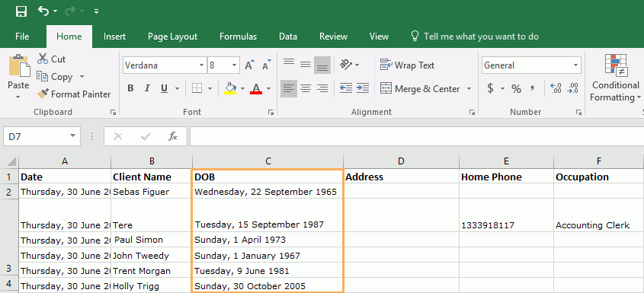Click the Increase Indent icon

(x=362, y=88)
